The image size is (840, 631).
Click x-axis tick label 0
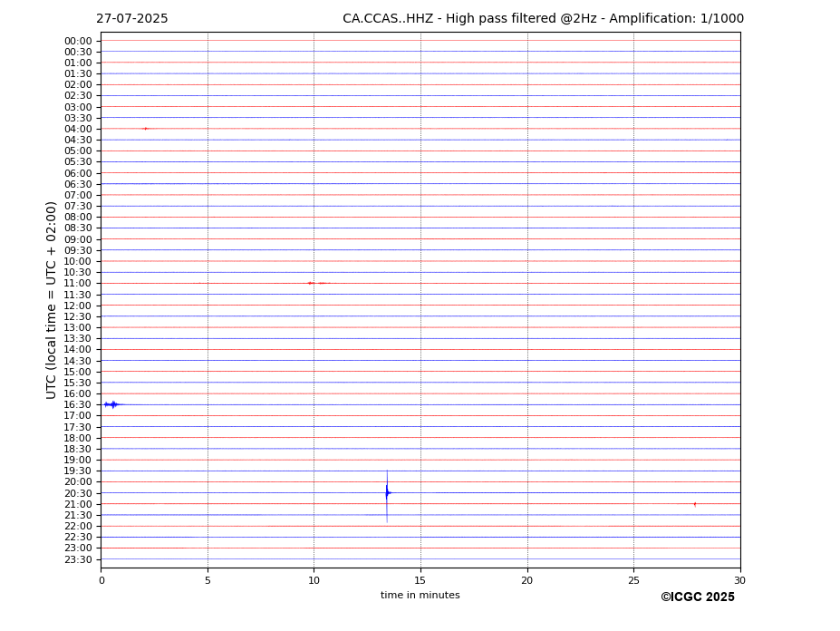coord(101,580)
